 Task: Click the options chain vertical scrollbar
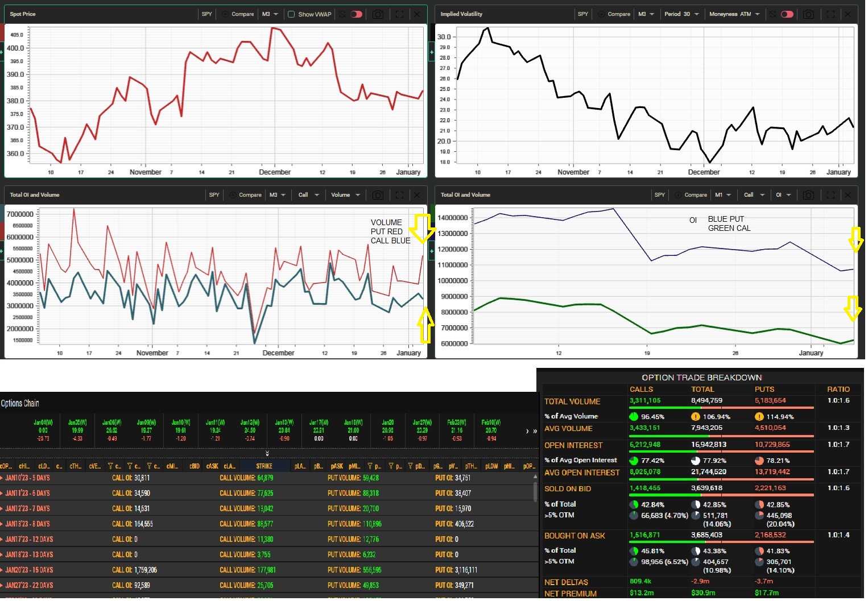[535, 492]
